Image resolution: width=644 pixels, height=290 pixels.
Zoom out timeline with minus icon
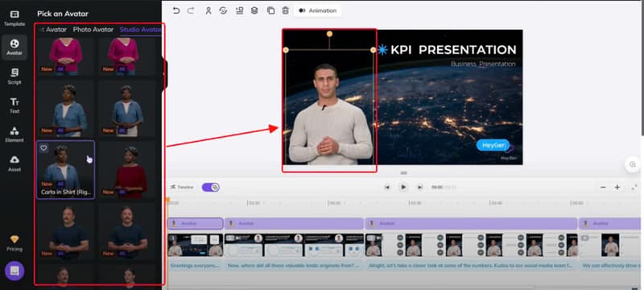[603, 188]
